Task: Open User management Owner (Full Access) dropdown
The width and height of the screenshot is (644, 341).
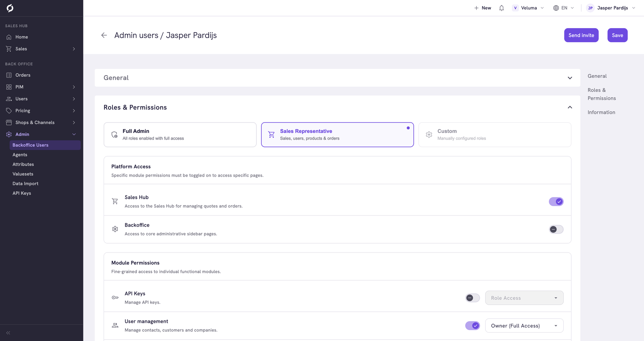Action: point(524,325)
